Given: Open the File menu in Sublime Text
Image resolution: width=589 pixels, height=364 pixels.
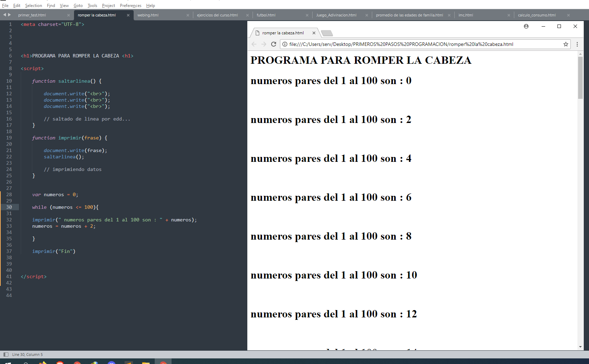Looking at the screenshot, I should 5,6.
